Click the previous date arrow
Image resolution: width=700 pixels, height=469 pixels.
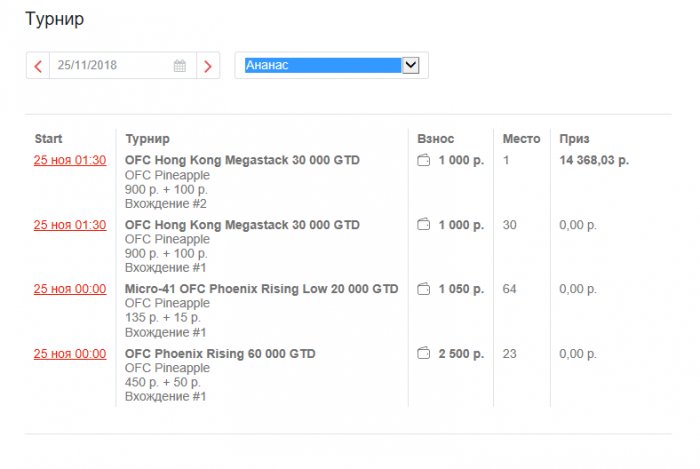tap(38, 66)
